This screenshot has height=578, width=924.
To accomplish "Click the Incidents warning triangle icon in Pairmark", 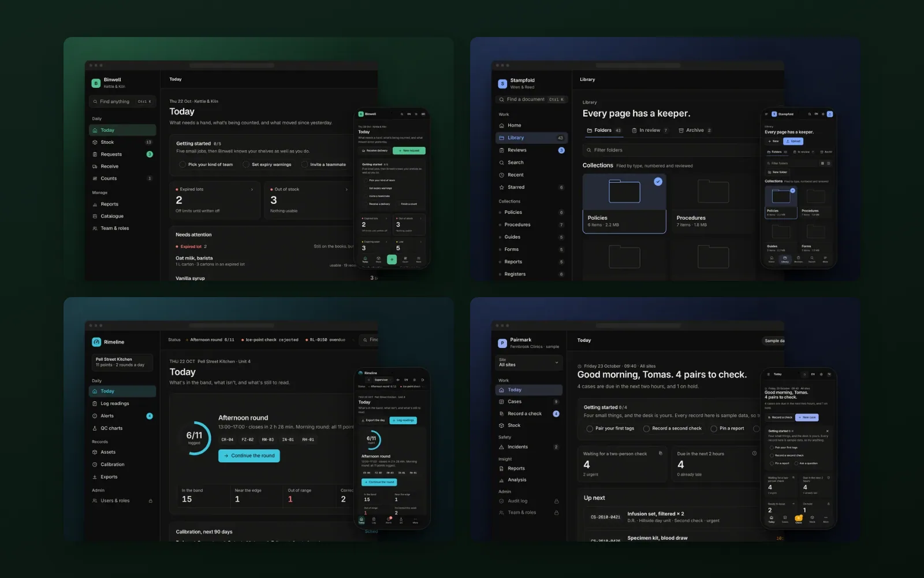I will click(x=501, y=447).
